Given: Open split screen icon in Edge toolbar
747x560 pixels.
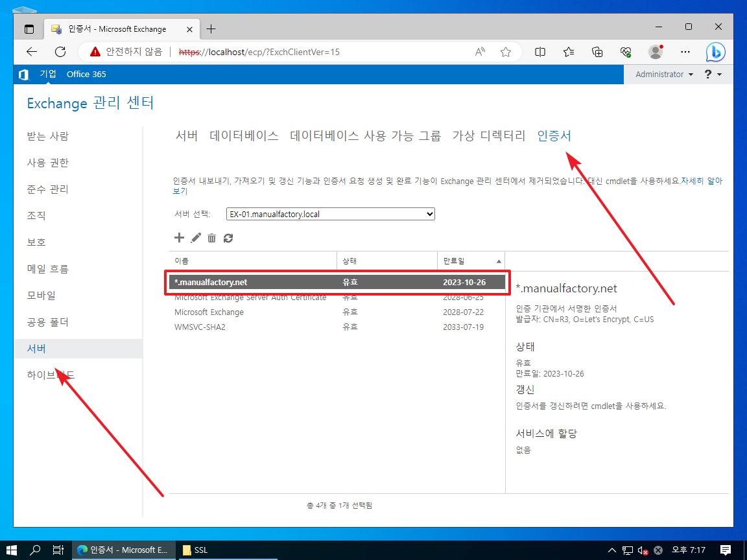Looking at the screenshot, I should pos(540,52).
